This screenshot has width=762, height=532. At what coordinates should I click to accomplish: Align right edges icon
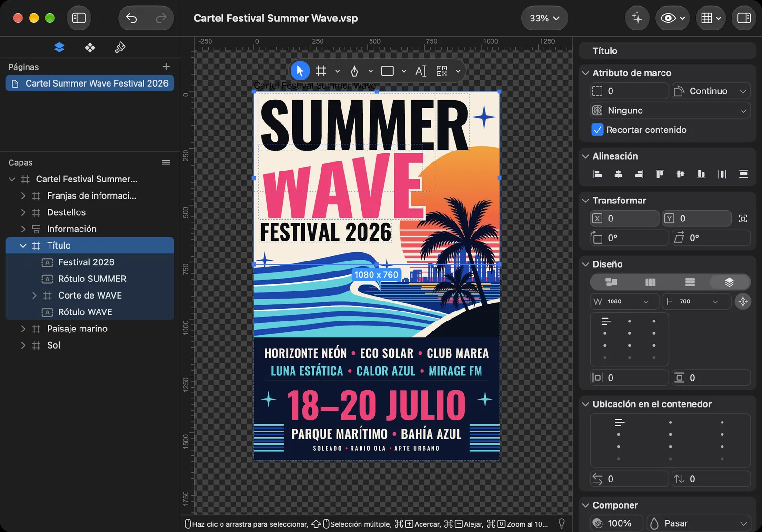pyautogui.click(x=639, y=174)
